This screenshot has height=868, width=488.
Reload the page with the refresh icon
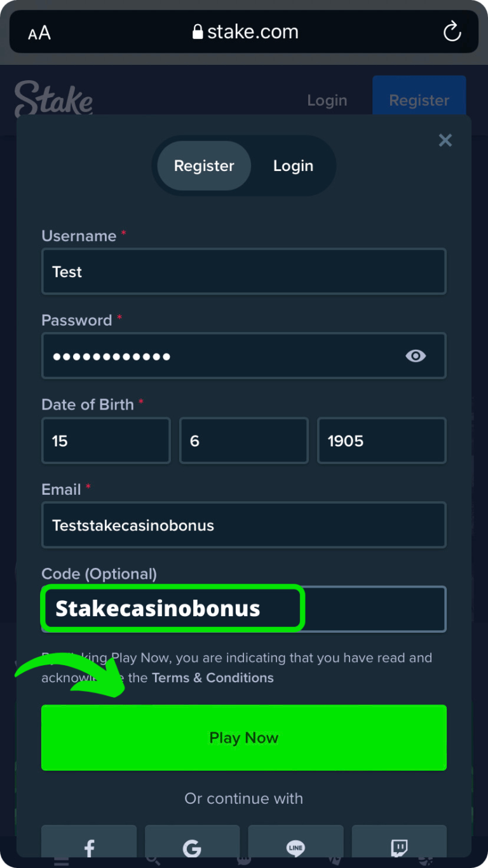(x=452, y=31)
